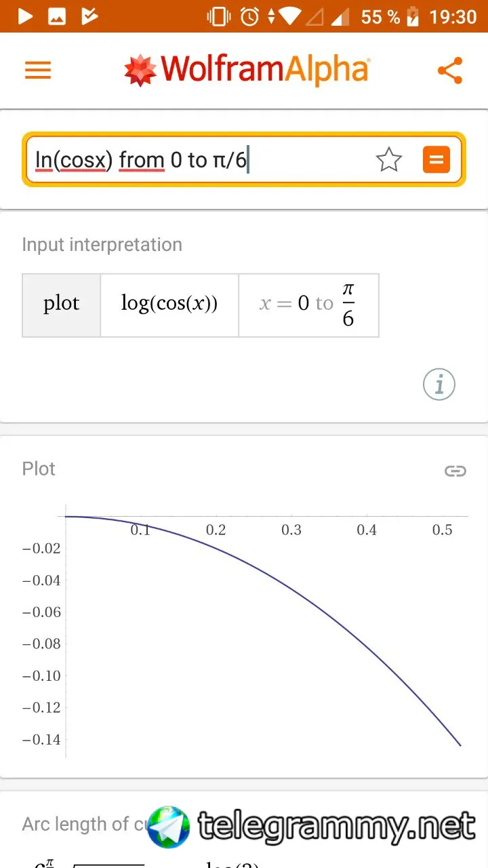Screen dimensions: 488x868
Task: Tap the WolframAlpha logo
Action: [x=247, y=70]
